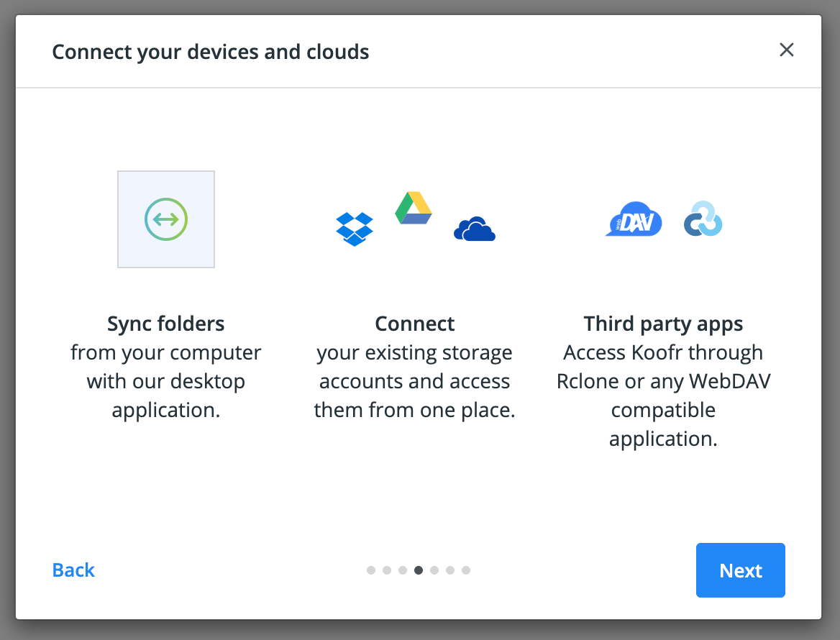Close the Connect your devices dialog
Screen dimensions: 840x640
(x=787, y=50)
